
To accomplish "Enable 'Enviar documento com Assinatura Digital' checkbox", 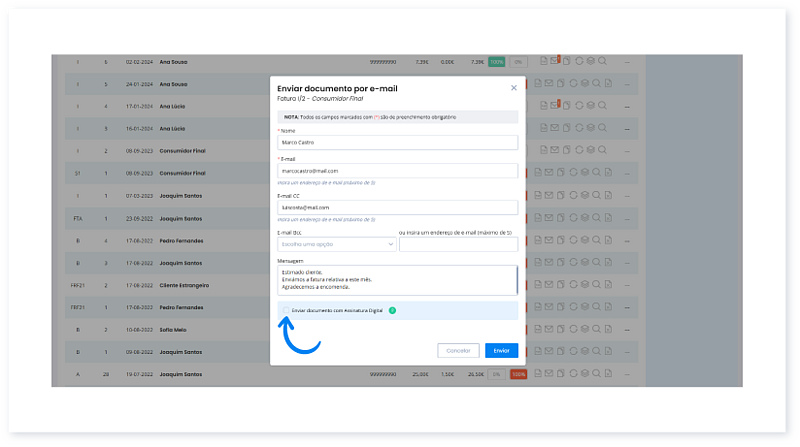I will click(x=285, y=310).
